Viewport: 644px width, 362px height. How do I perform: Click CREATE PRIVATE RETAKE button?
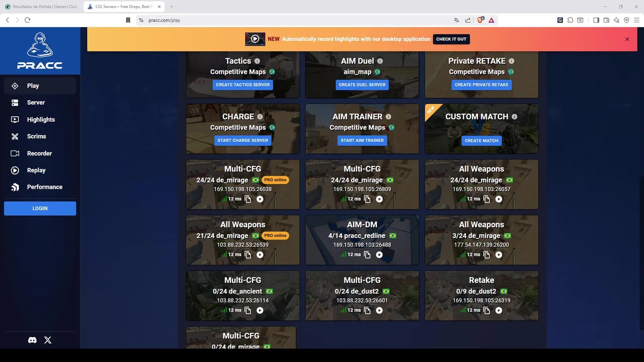point(481,85)
